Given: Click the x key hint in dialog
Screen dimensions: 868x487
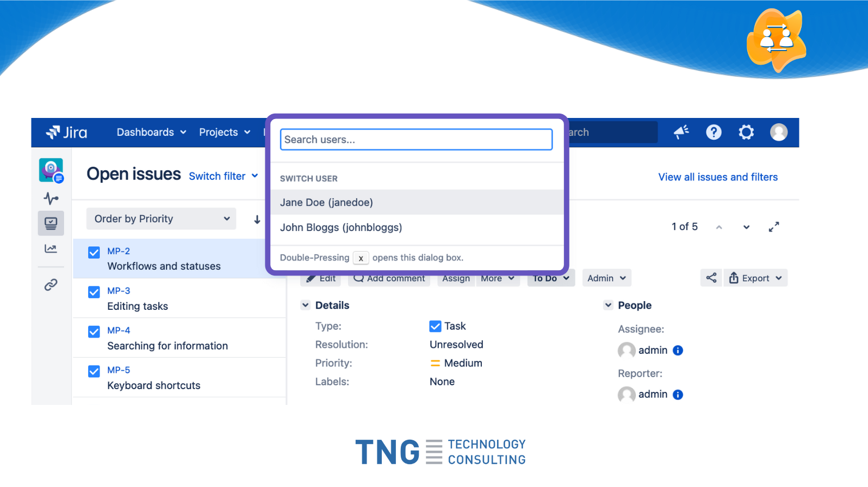Looking at the screenshot, I should pyautogui.click(x=361, y=258).
